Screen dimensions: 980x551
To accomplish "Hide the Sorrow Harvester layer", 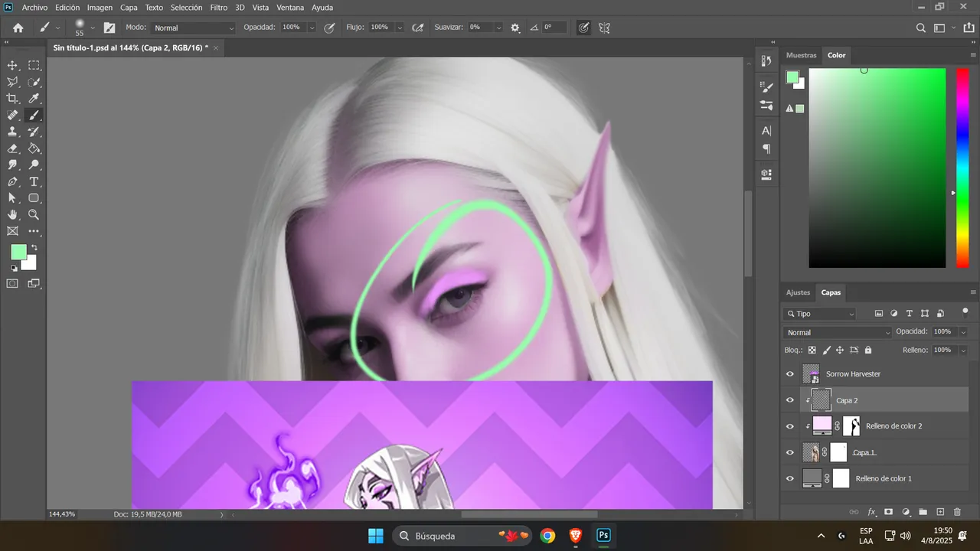I will (790, 374).
